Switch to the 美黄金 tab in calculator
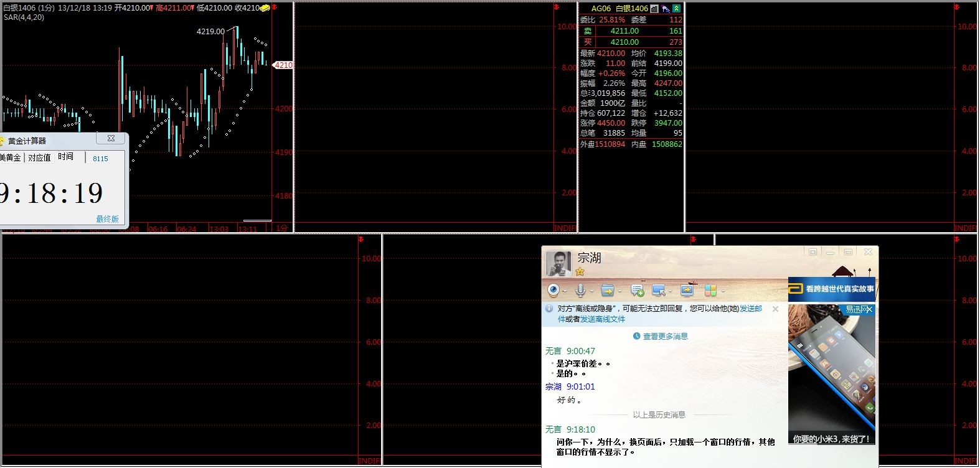This screenshot has height=468, width=980. [10, 157]
